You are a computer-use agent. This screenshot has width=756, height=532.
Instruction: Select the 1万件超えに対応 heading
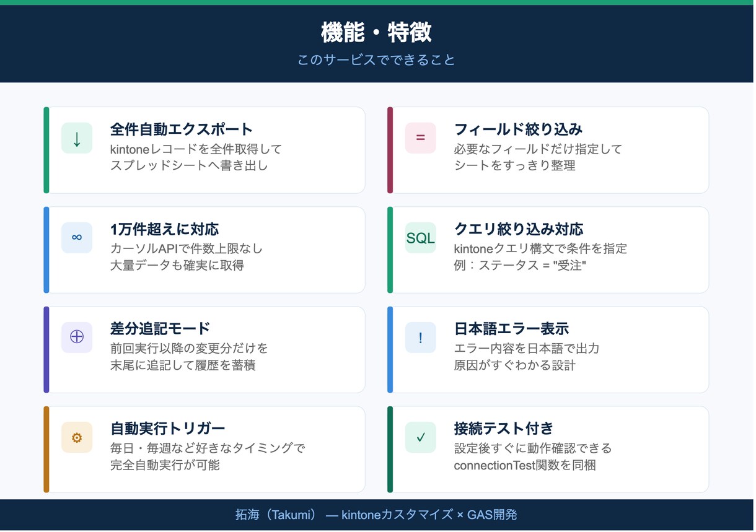[165, 229]
